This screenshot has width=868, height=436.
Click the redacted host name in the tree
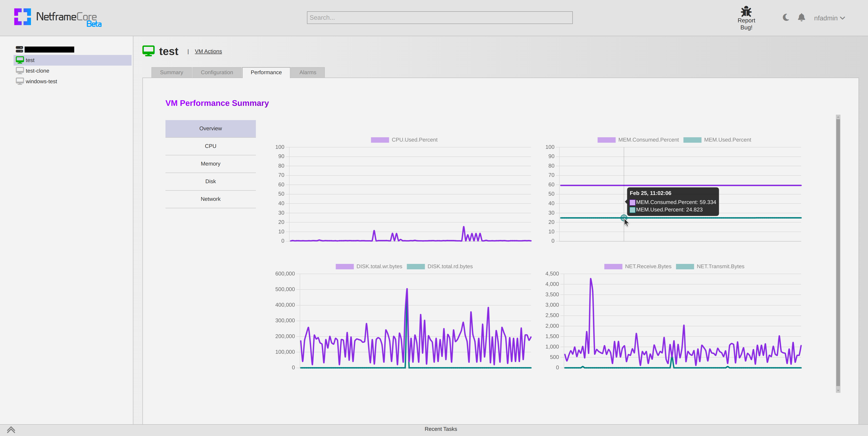49,50
